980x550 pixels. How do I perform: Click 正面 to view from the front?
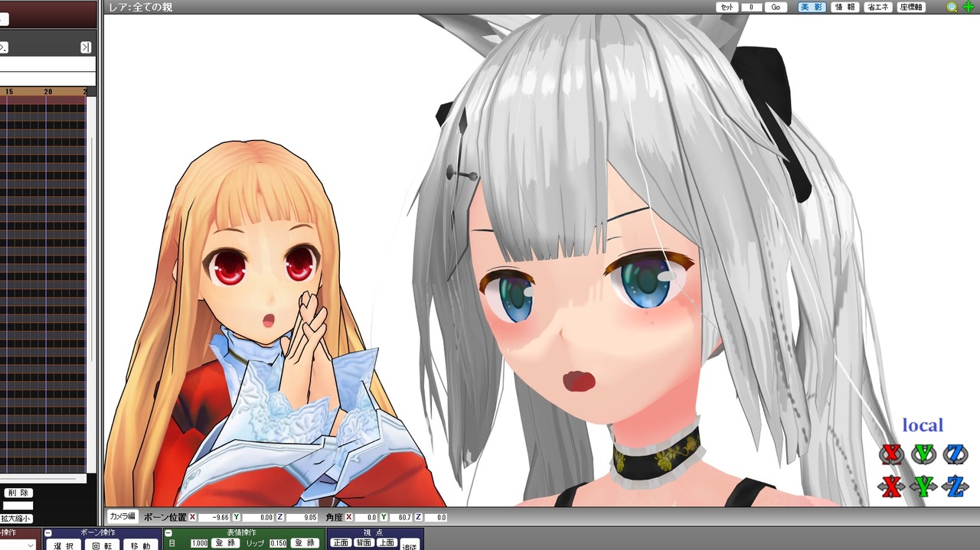(x=342, y=542)
